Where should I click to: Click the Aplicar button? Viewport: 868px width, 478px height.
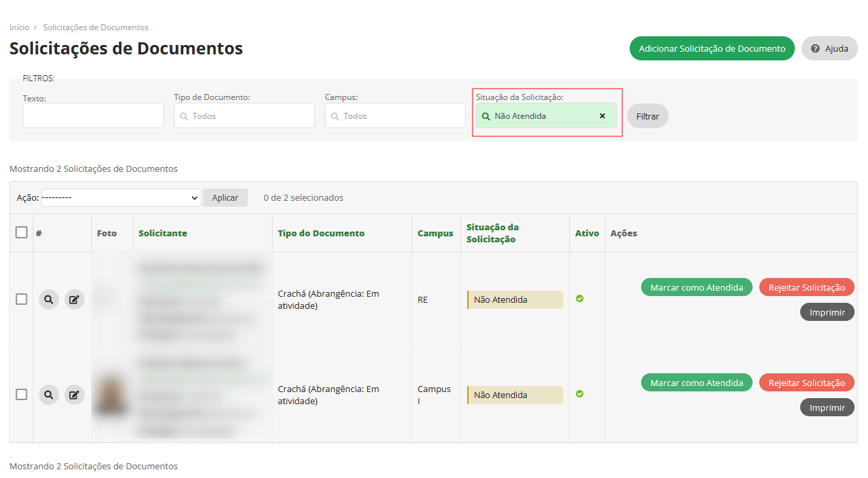(x=225, y=197)
